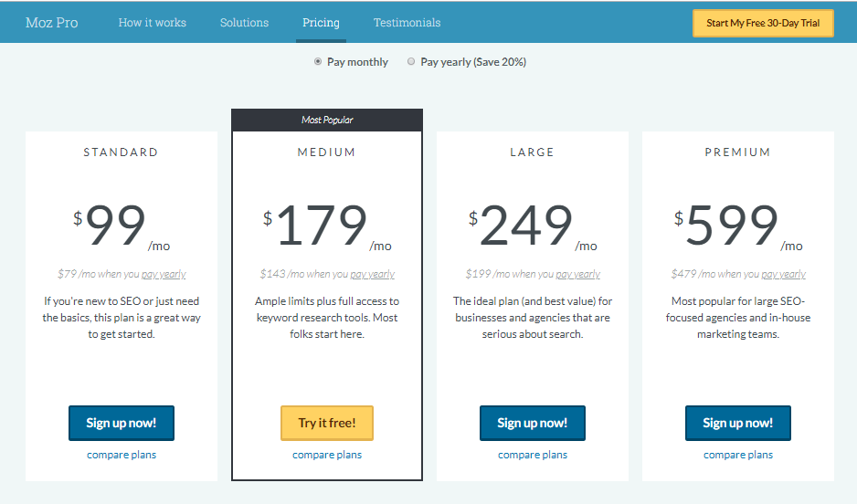Click the "If you're new to SEO" description
The height and width of the screenshot is (504, 857).
pyautogui.click(x=122, y=317)
